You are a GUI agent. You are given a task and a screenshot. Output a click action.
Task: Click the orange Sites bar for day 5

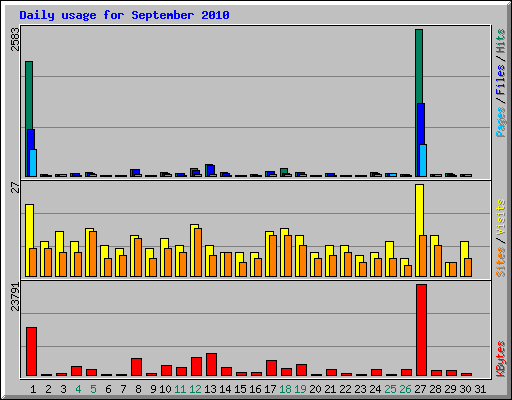[93, 254]
